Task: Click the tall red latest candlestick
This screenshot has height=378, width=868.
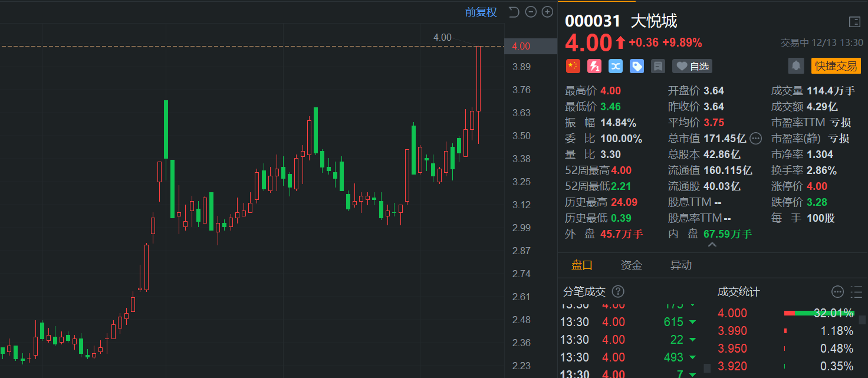Action: (x=478, y=78)
